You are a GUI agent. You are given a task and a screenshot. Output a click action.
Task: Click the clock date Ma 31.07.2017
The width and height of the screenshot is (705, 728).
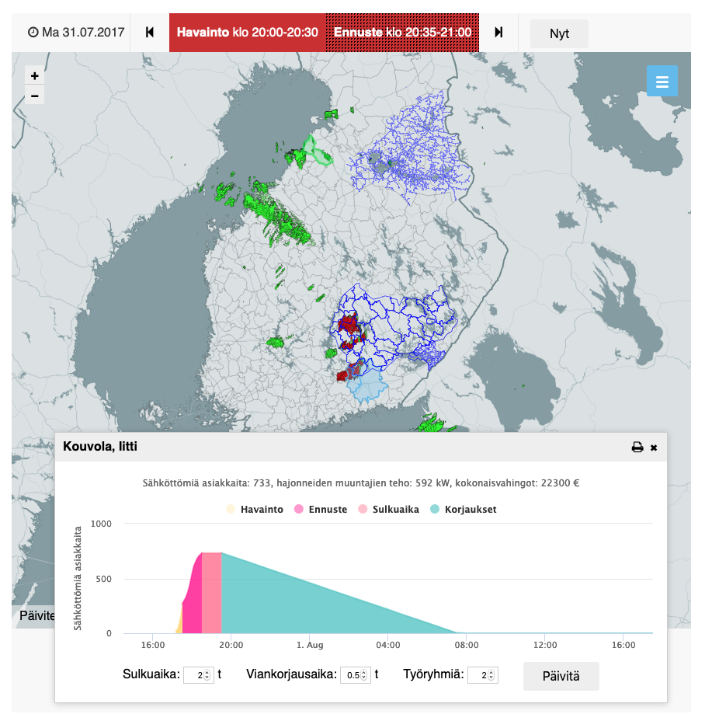(x=76, y=33)
